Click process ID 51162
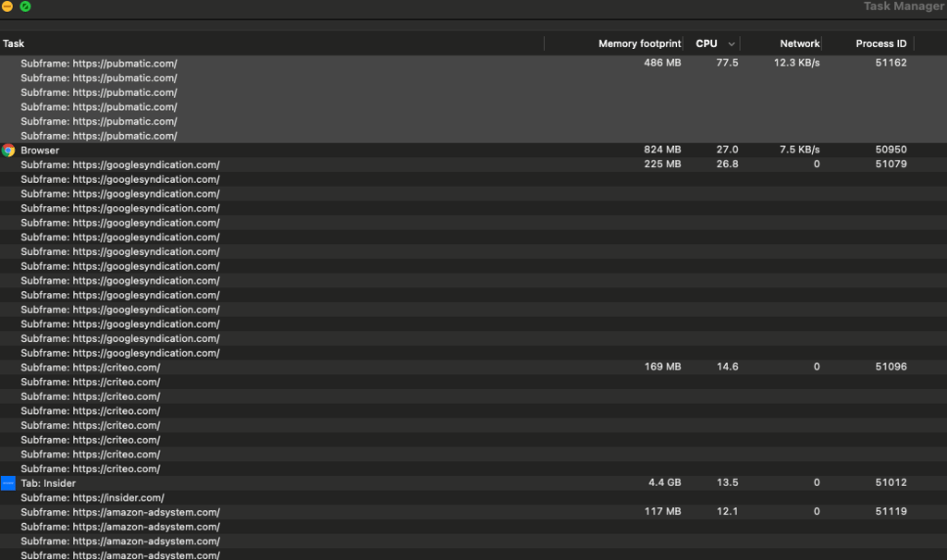The width and height of the screenshot is (947, 560). click(891, 63)
